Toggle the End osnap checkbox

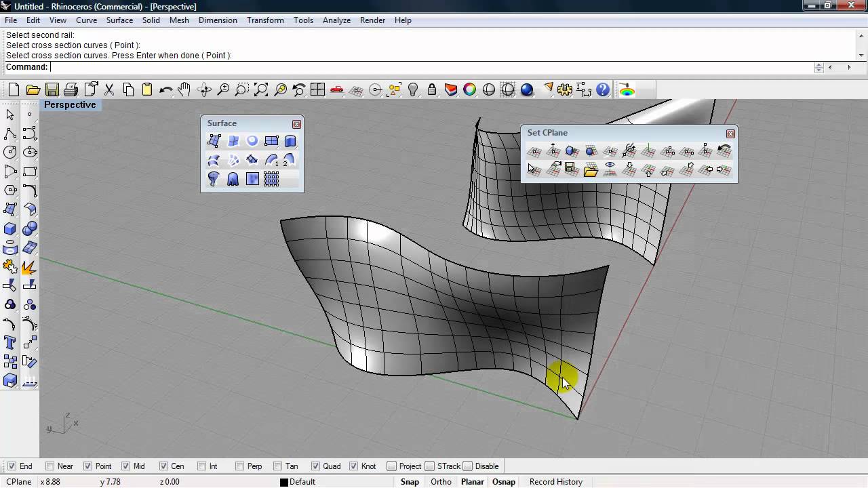[12, 466]
